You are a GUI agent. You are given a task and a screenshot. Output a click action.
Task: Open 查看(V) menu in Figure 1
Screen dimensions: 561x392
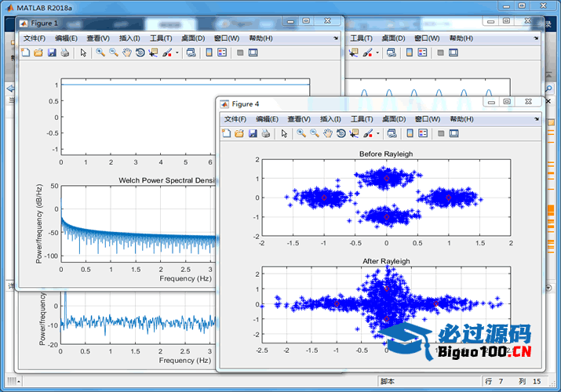(98, 38)
